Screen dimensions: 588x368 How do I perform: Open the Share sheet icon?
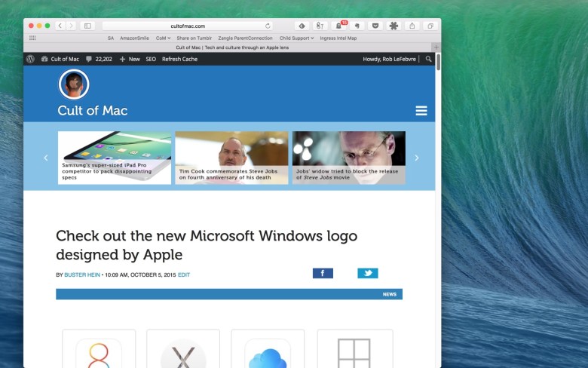point(412,26)
